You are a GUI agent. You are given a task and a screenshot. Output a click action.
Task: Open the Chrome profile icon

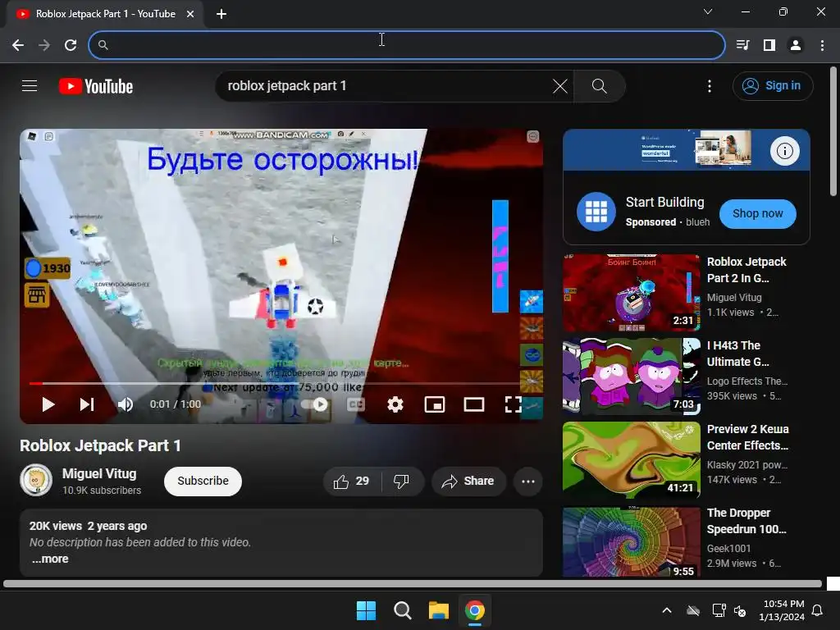tap(796, 46)
